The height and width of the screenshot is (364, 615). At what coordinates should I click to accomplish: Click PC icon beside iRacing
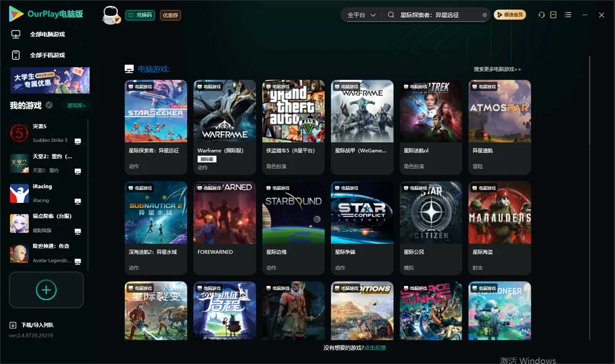[x=77, y=201]
